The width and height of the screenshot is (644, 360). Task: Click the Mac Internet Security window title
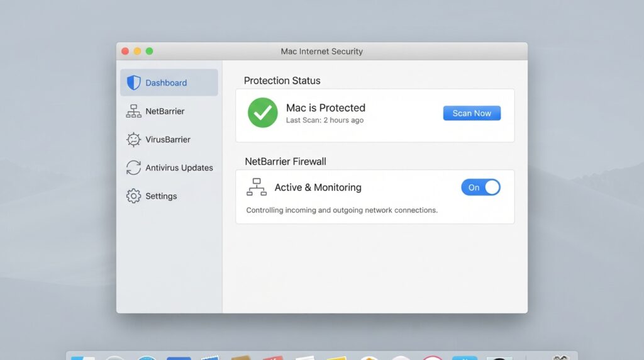click(321, 52)
